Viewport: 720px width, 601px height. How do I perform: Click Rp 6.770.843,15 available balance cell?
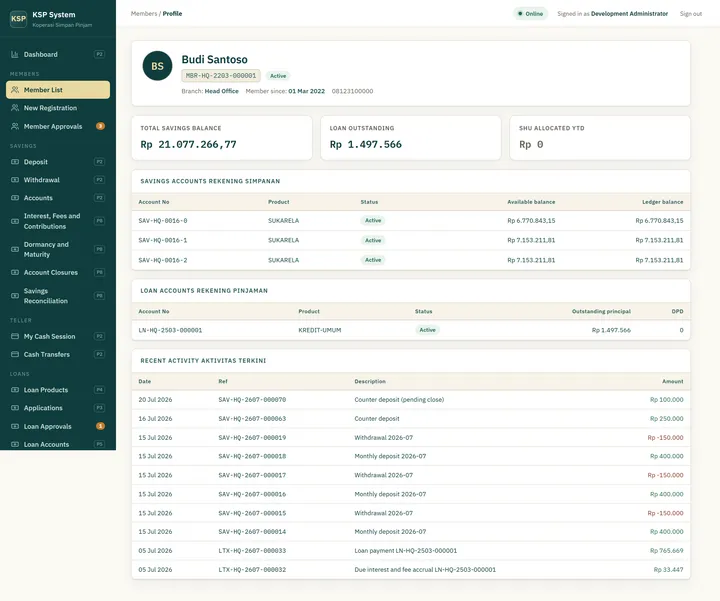coord(531,221)
